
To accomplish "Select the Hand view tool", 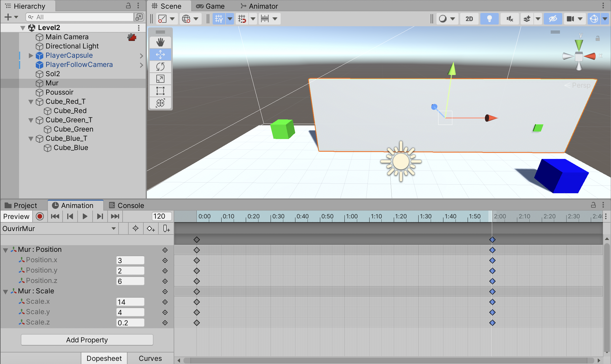I will pos(160,42).
